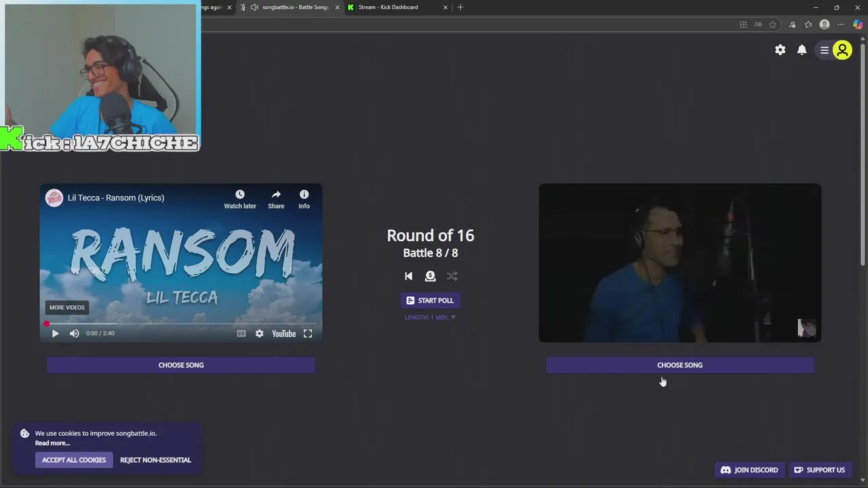
Task: Add Ransom video to Watch later
Action: [x=240, y=199]
